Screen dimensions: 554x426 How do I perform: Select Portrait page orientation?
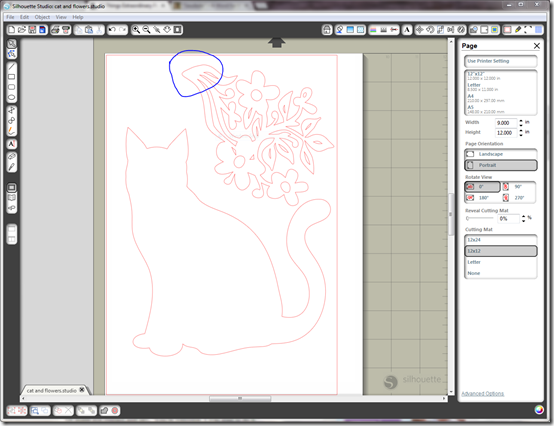(501, 165)
